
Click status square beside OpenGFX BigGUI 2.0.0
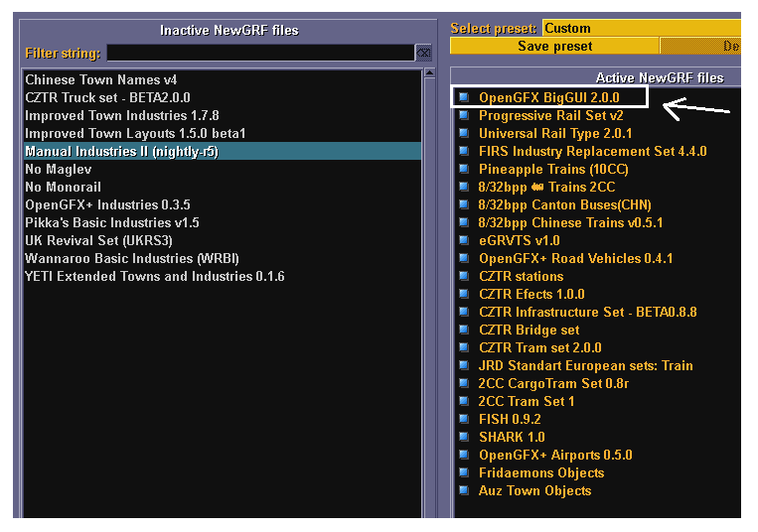(464, 97)
